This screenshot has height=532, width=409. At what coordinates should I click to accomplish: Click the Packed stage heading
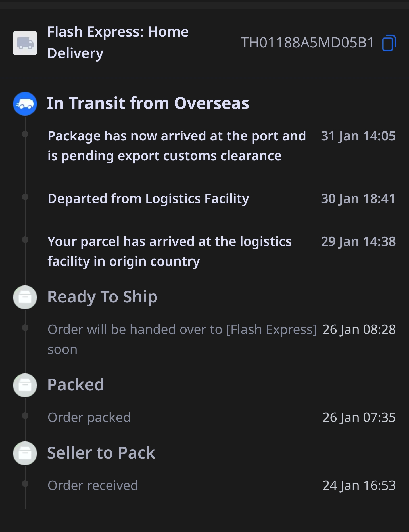(x=76, y=385)
